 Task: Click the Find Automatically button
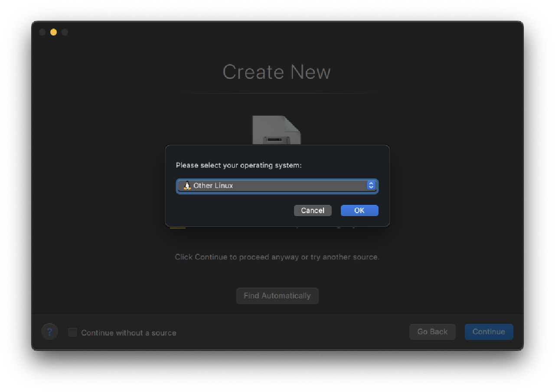(x=277, y=296)
